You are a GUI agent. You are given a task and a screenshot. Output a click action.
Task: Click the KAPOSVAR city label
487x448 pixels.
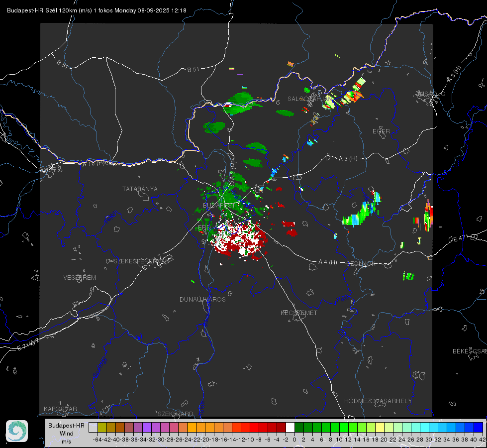[60, 409]
